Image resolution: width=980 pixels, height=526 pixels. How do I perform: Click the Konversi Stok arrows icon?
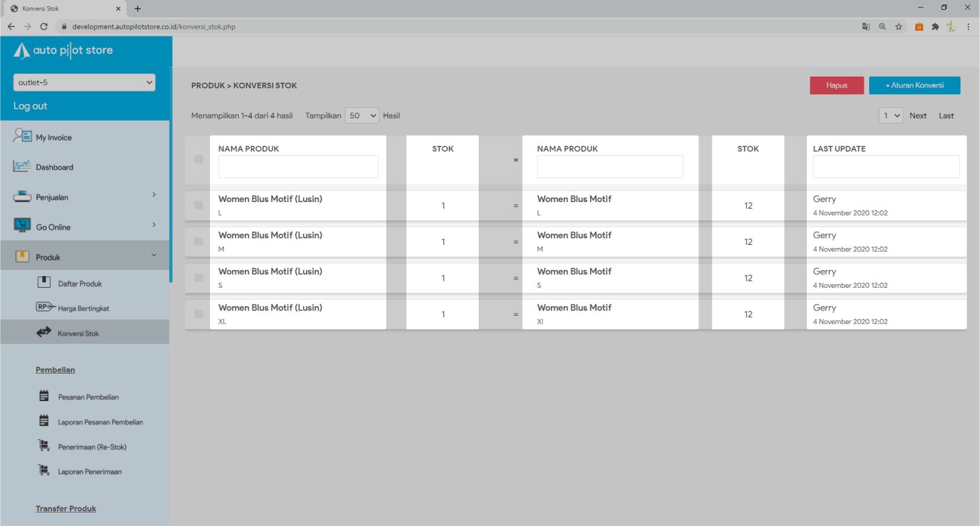point(43,332)
